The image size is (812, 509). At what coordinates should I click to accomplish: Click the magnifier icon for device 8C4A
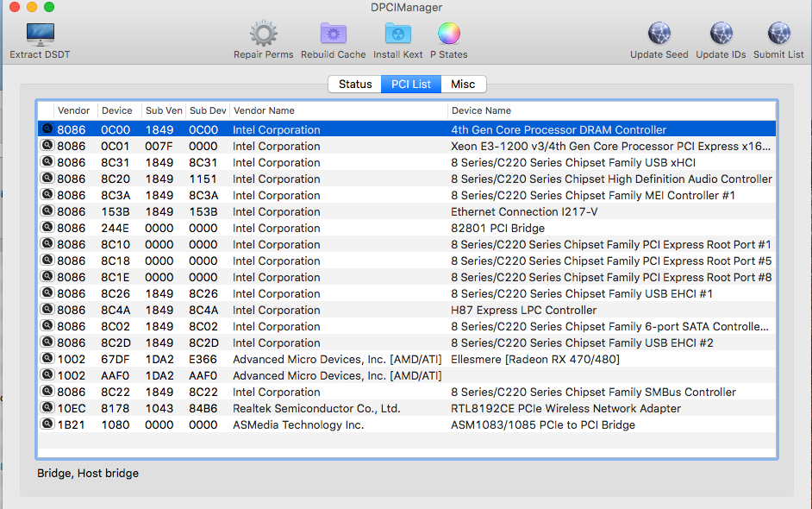point(47,310)
